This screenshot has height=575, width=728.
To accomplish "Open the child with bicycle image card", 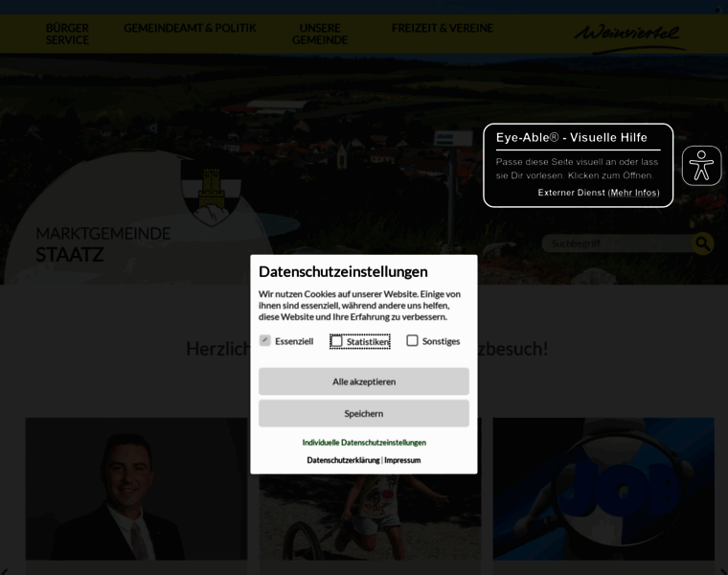I will 370,517.
